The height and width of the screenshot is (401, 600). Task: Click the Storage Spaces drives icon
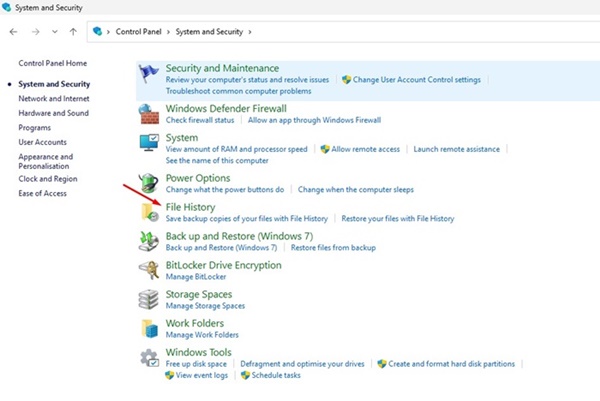(149, 299)
